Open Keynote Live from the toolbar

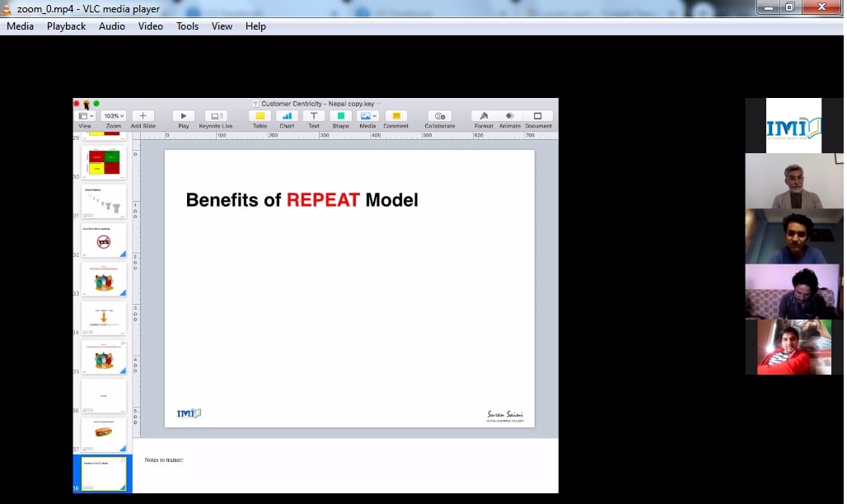point(216,115)
